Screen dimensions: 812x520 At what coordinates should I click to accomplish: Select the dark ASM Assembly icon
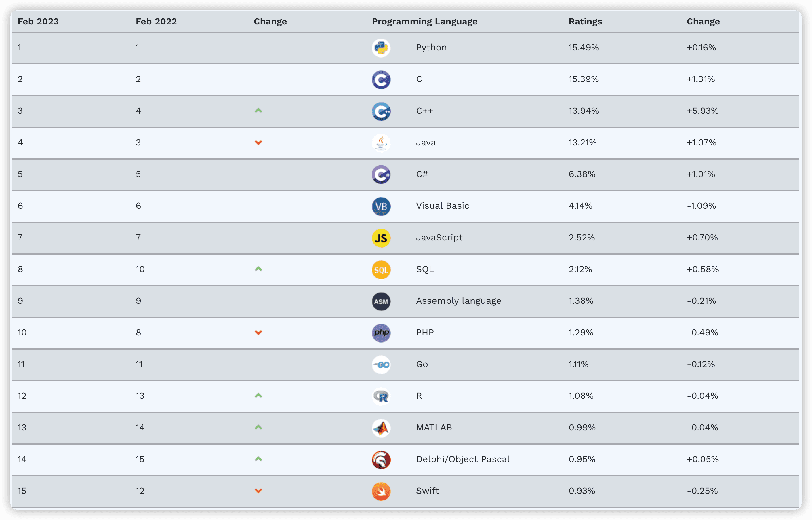(x=381, y=301)
